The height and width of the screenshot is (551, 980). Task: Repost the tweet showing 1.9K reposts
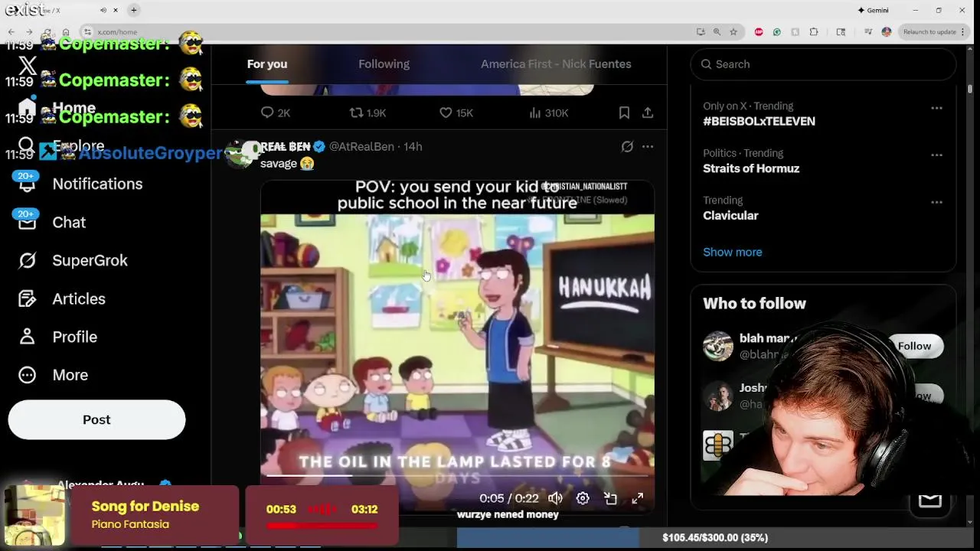click(367, 112)
